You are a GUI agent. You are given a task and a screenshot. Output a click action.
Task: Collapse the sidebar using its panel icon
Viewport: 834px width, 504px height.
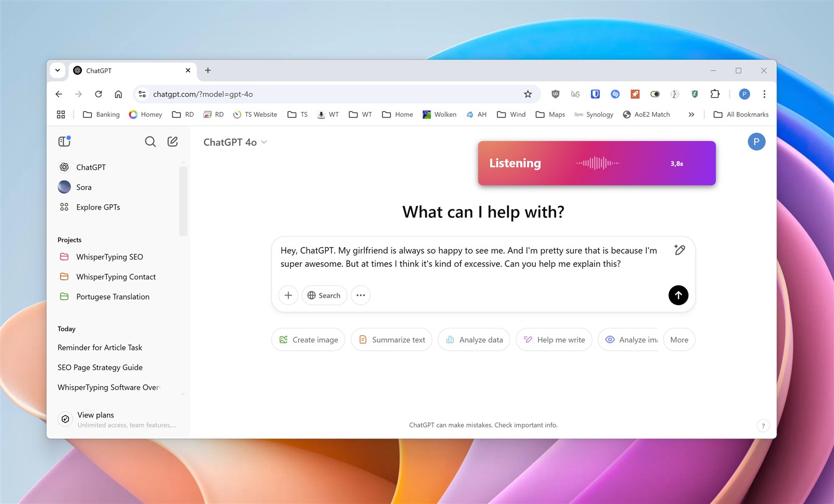[x=64, y=141]
